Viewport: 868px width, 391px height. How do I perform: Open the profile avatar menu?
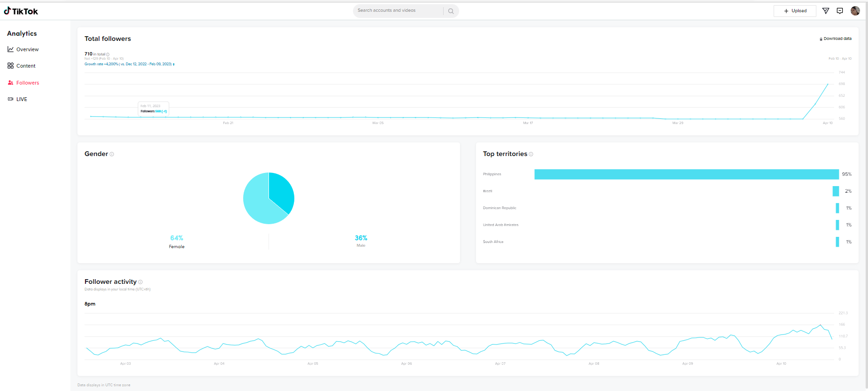[855, 11]
